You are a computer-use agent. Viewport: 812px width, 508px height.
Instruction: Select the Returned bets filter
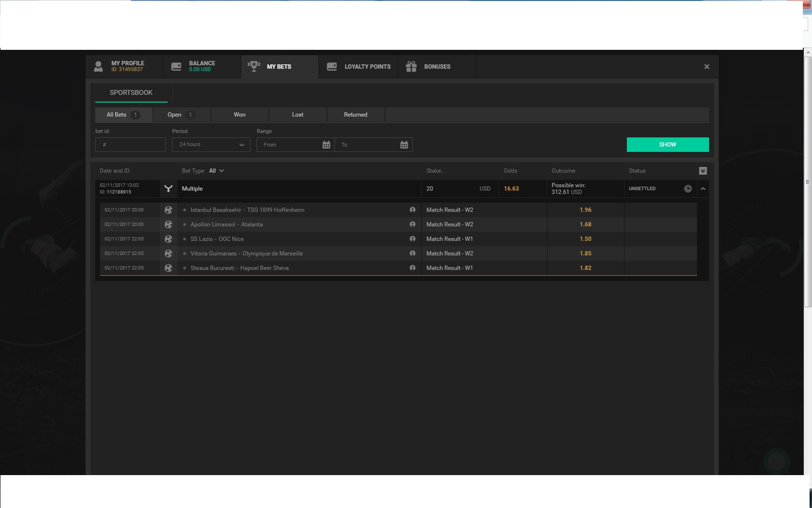tap(356, 115)
